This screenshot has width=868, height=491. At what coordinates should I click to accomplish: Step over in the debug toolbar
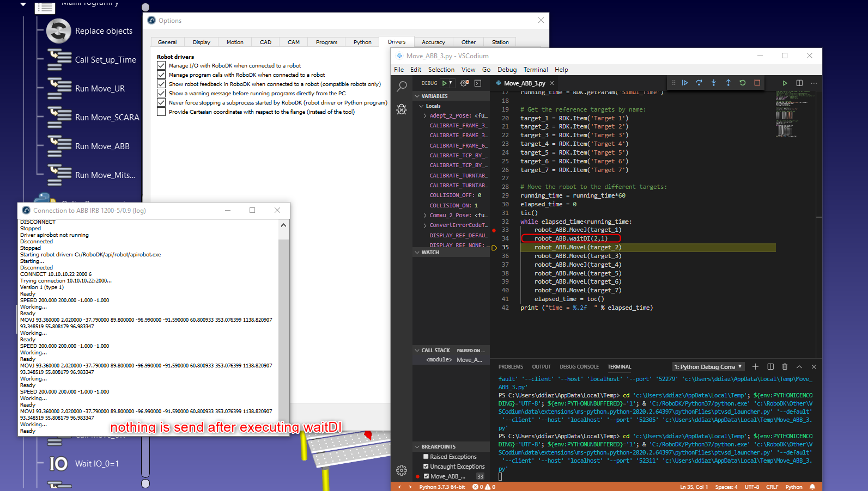(699, 83)
